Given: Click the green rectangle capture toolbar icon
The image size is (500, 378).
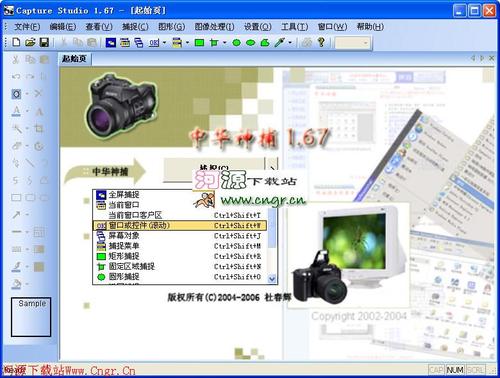Looking at the screenshot, I should pos(199,42).
